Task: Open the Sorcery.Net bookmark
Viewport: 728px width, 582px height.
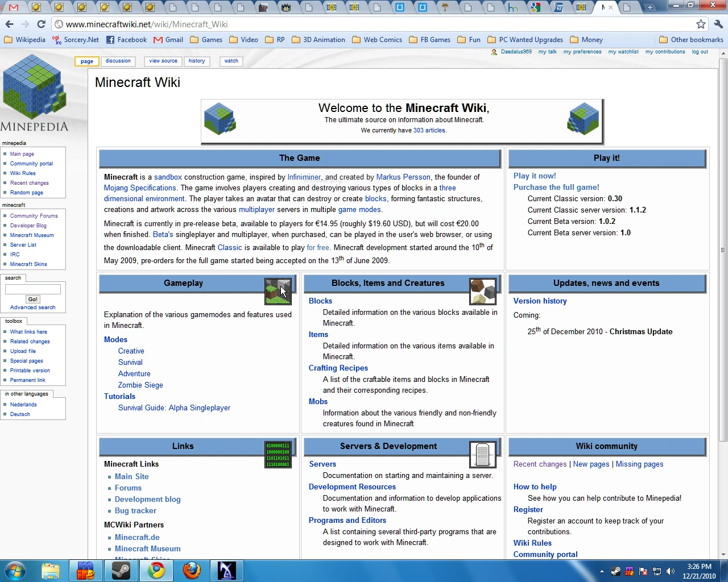Action: click(x=76, y=40)
